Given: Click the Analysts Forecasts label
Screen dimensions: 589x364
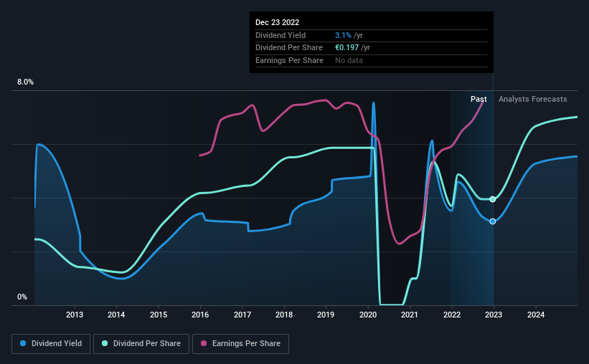Looking at the screenshot, I should pyautogui.click(x=532, y=99).
